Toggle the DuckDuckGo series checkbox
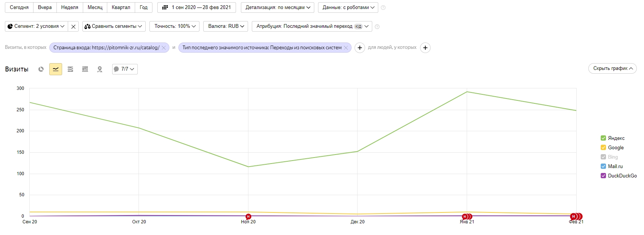 click(603, 176)
